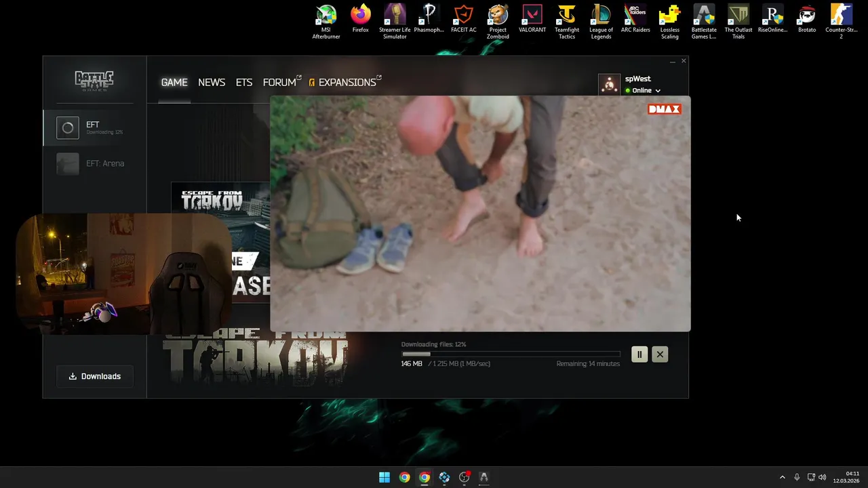Open the NEWS tab

[212, 82]
